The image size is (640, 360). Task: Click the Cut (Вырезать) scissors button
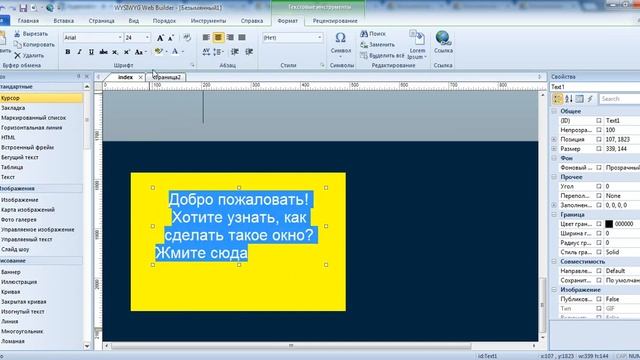tap(31, 34)
